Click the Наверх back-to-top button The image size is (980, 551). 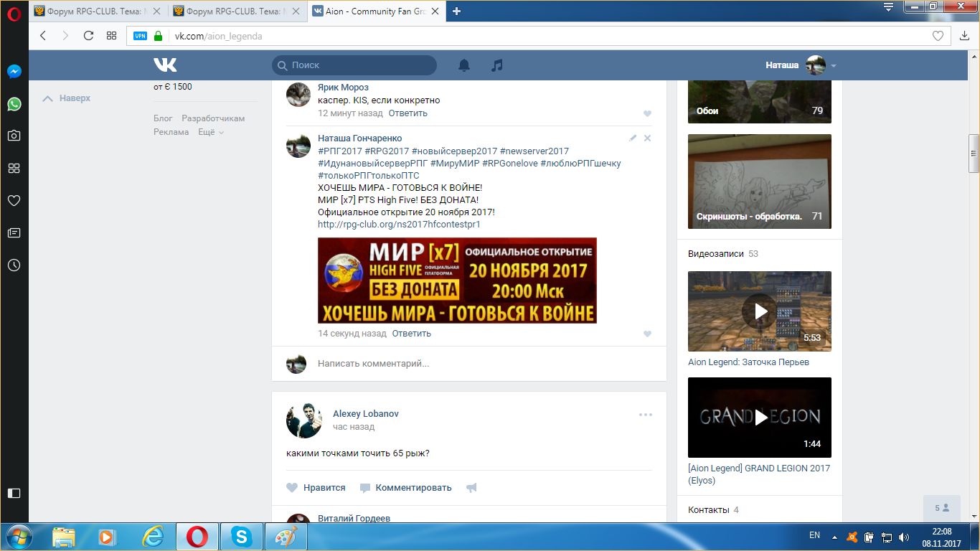[x=66, y=98]
